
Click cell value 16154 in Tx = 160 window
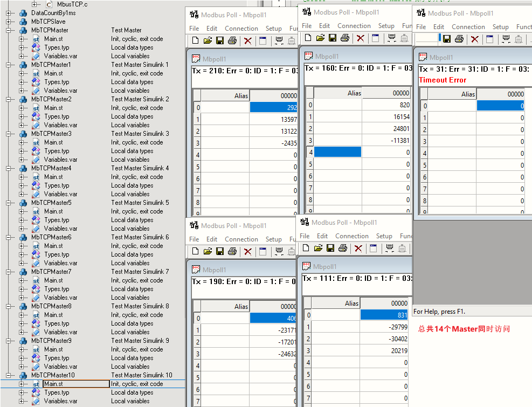tap(402, 117)
